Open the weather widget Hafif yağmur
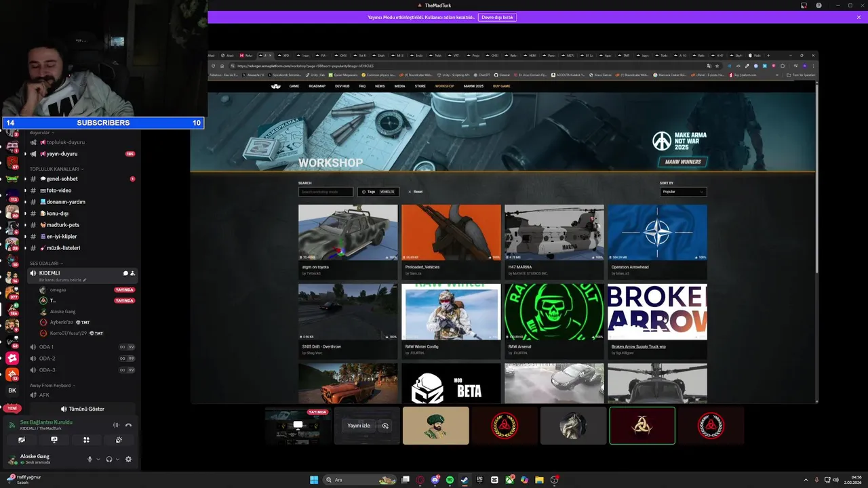Viewport: 868px width, 488px height. click(x=23, y=479)
